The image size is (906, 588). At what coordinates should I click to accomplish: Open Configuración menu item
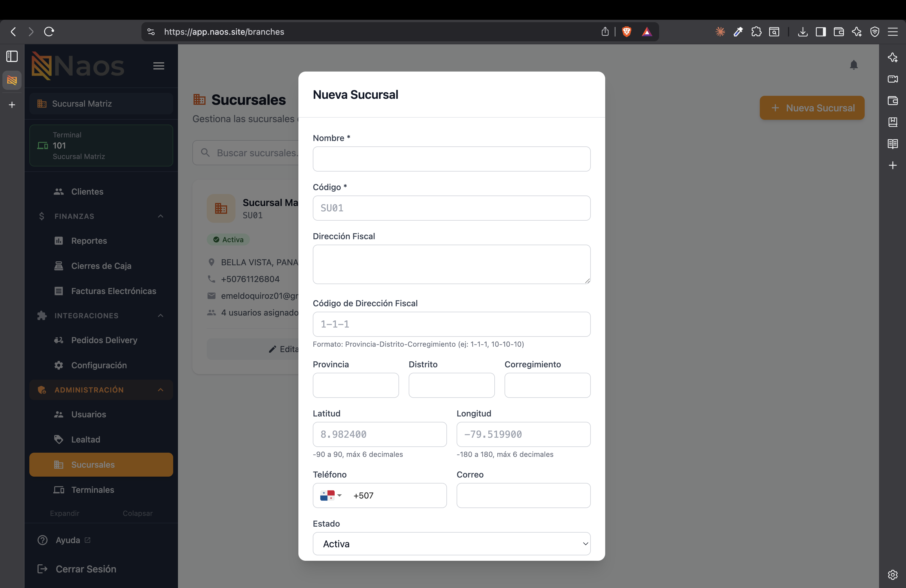(x=101, y=365)
